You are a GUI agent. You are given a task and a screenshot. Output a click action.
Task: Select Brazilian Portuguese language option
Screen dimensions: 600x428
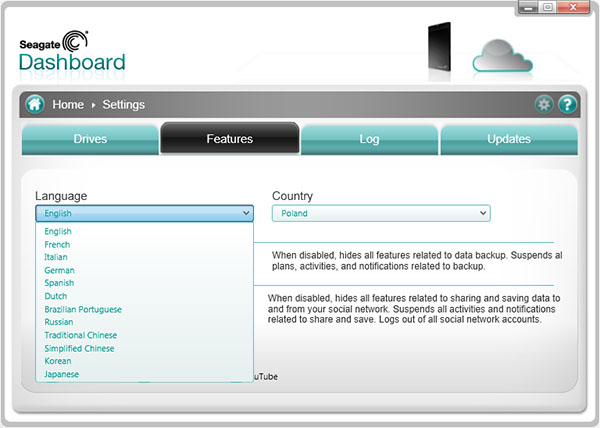(x=145, y=309)
